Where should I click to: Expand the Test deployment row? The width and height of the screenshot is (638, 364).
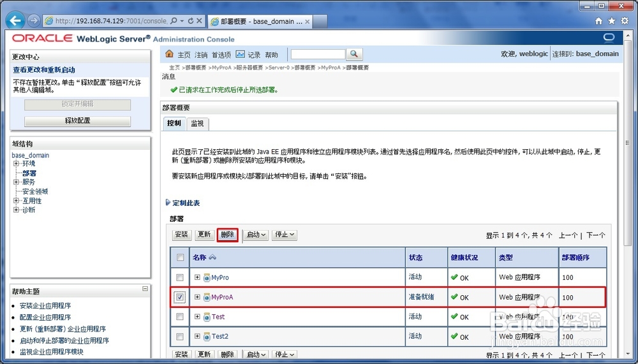click(197, 316)
